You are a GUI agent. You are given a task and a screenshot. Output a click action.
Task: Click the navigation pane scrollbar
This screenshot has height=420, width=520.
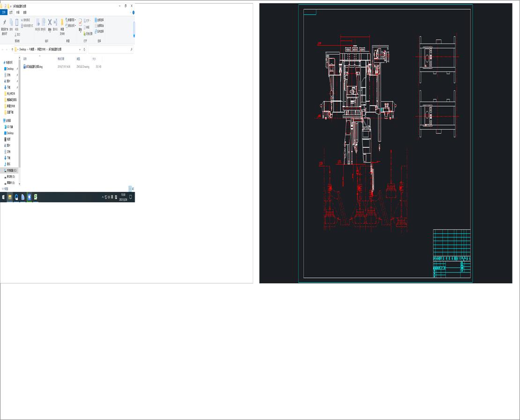(x=20, y=113)
